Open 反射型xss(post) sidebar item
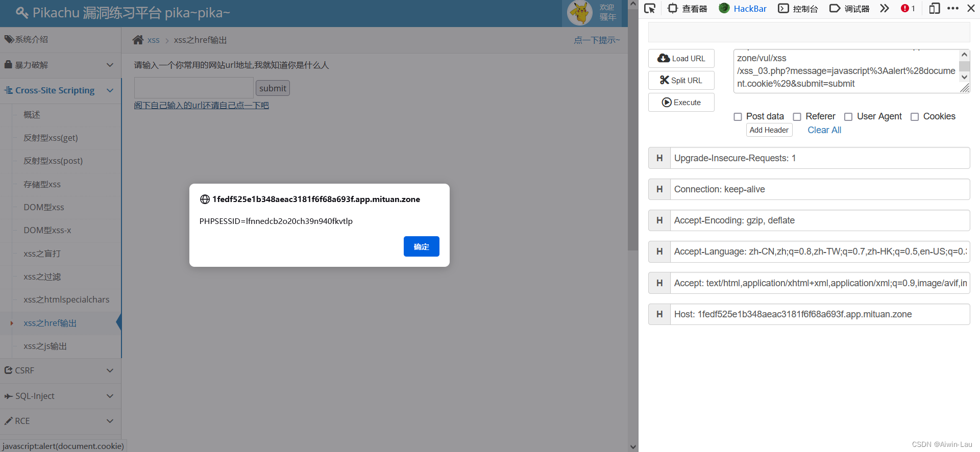The height and width of the screenshot is (452, 980). [x=53, y=161]
